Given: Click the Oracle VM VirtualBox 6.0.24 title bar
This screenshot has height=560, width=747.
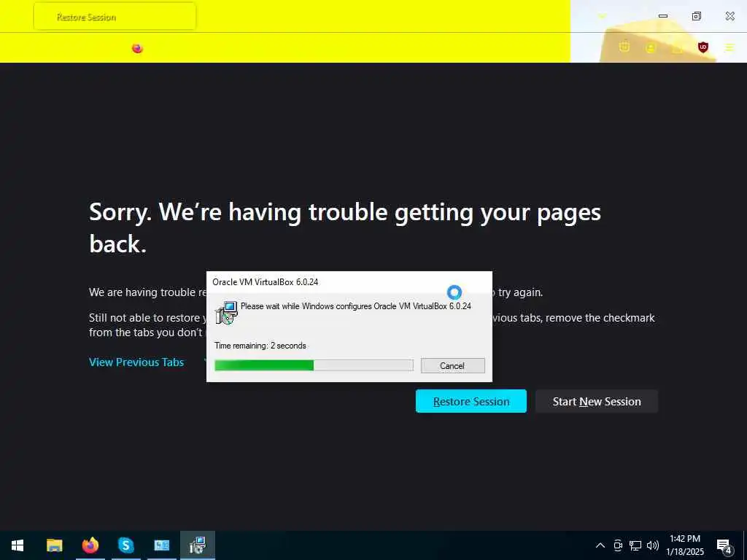Looking at the screenshot, I should click(x=349, y=282).
